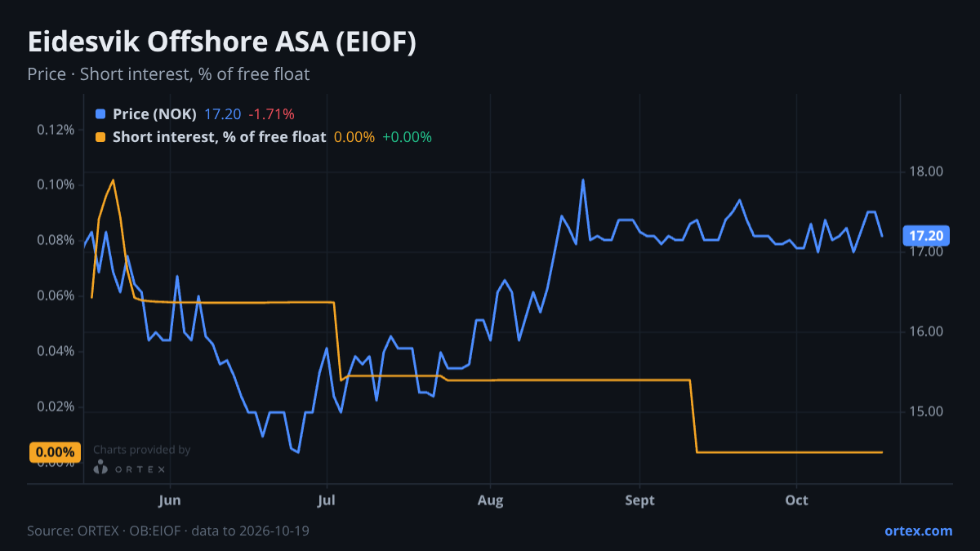
Task: Click the subtitle Price · Short interest, % of free float
Action: click(168, 74)
